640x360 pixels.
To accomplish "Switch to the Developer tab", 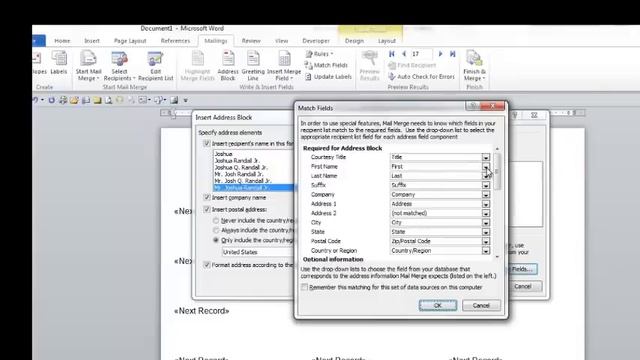I will pos(316,41).
